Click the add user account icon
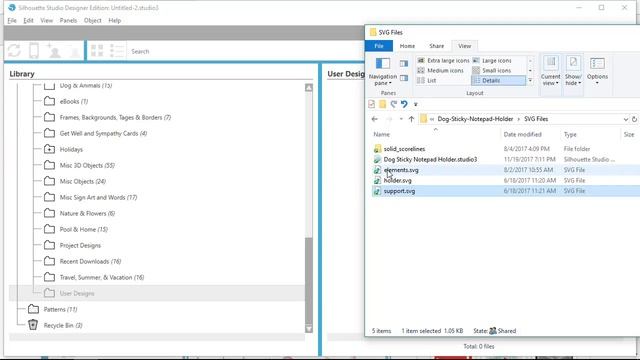Screen dimensions: 640x360 54,51
